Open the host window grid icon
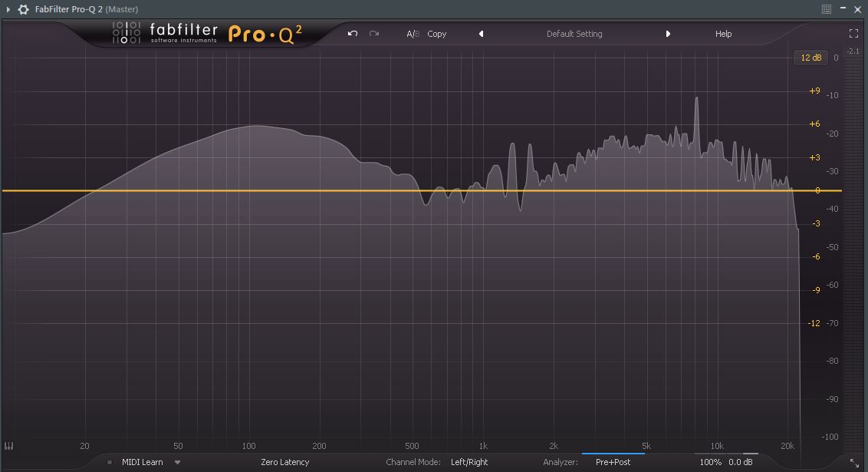The height and width of the screenshot is (472, 868). [x=827, y=9]
